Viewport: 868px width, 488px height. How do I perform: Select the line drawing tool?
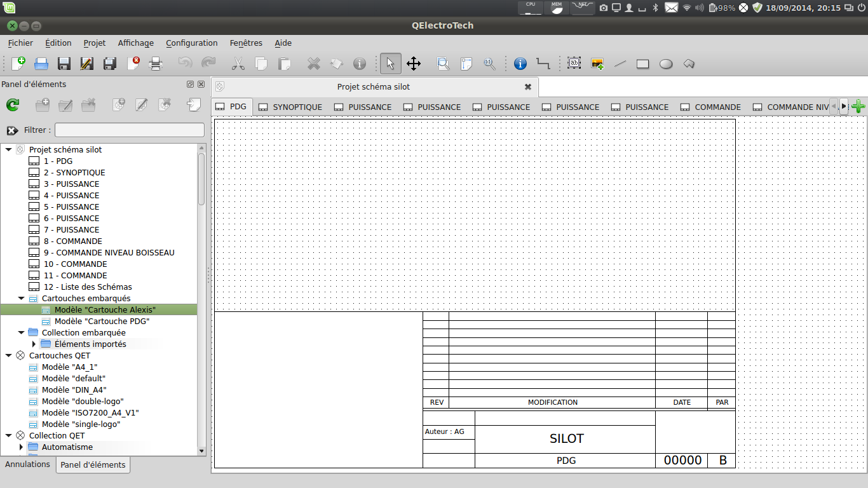pos(620,64)
